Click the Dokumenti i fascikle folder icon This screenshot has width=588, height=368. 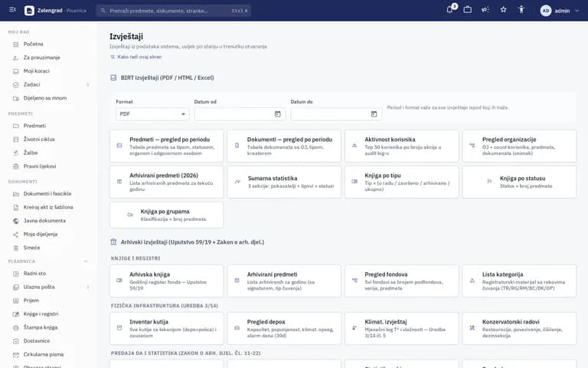16,194
